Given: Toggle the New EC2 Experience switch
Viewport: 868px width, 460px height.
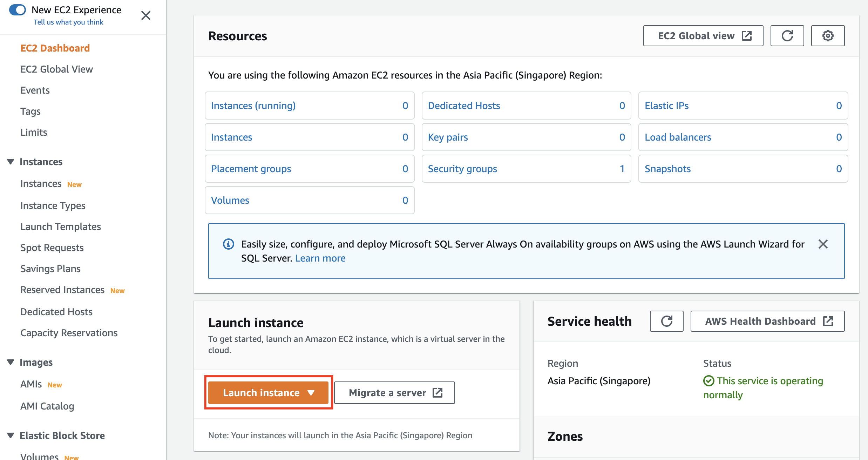Looking at the screenshot, I should pos(18,10).
